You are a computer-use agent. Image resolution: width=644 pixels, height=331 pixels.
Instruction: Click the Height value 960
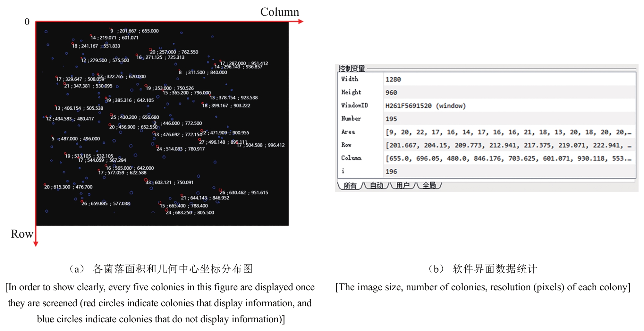pyautogui.click(x=391, y=93)
